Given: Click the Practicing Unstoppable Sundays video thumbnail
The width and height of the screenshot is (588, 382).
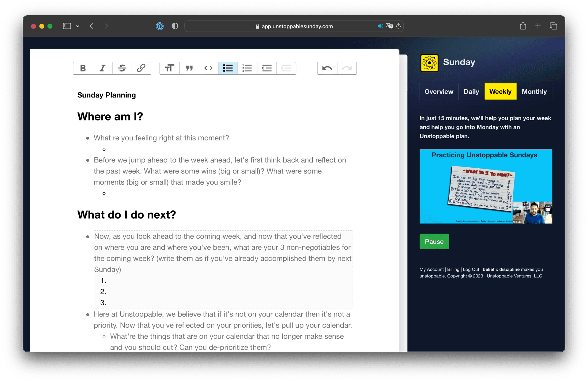Looking at the screenshot, I should [486, 186].
